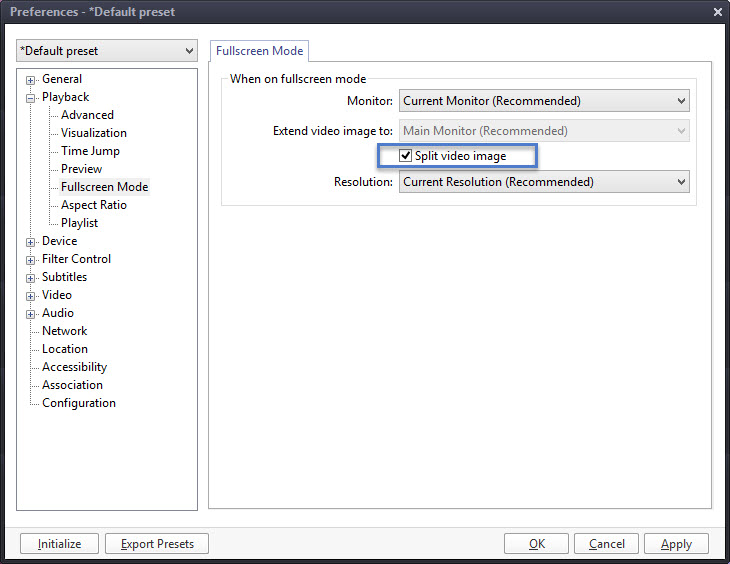The image size is (730, 564).
Task: Collapse the Playback tree node
Action: click(31, 98)
